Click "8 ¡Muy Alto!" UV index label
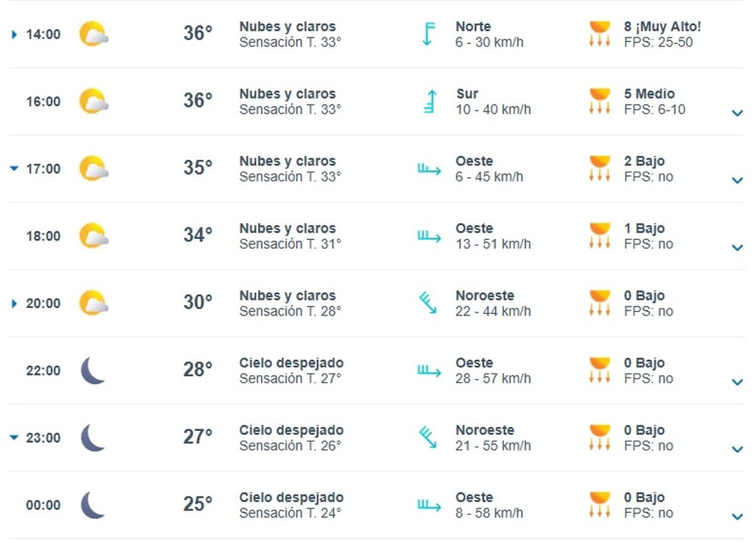Screen dimensions: 756x542 coord(662,26)
